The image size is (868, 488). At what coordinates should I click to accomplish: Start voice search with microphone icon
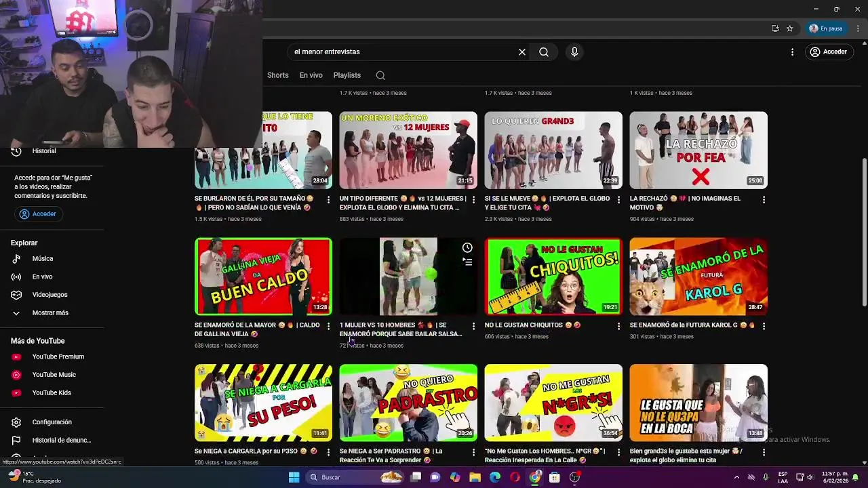[574, 52]
